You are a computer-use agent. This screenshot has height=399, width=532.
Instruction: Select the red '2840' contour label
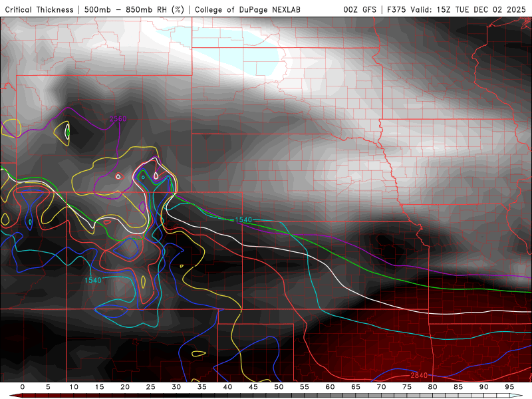pyautogui.click(x=419, y=375)
